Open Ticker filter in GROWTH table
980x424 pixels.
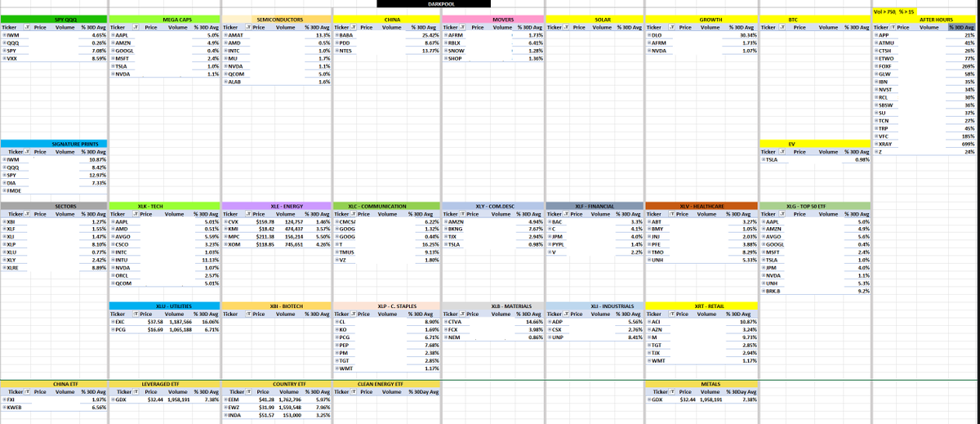click(670, 27)
